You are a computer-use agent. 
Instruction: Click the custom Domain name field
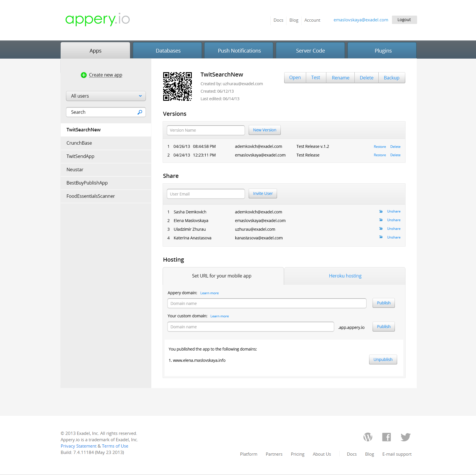click(x=251, y=327)
